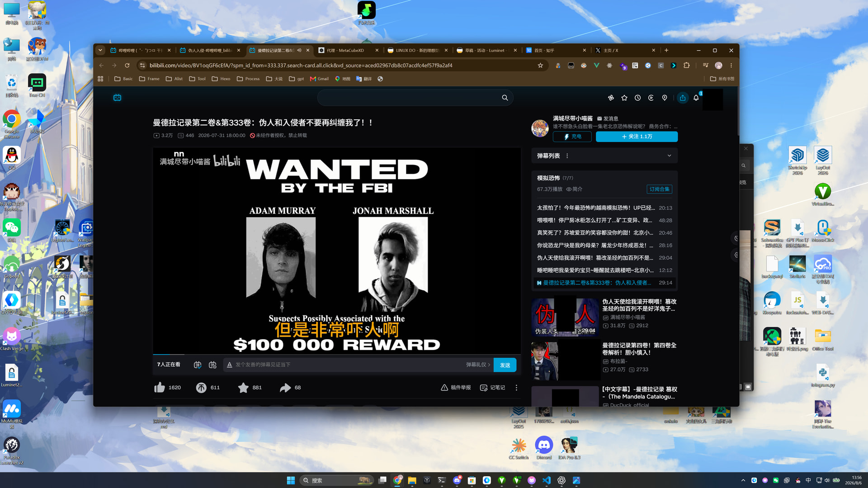This screenshot has width=868, height=488.
Task: Open the Windows Start menu
Action: [291, 480]
